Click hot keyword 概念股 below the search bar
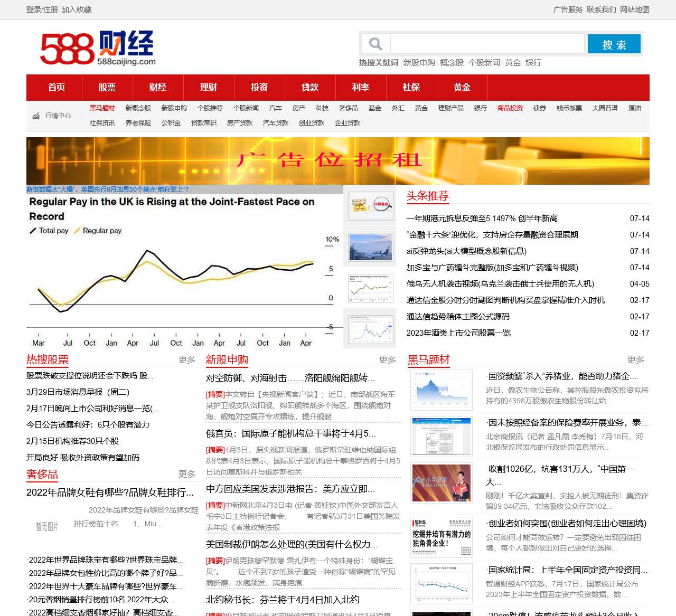Viewport: 676px width, 616px height. [x=452, y=62]
